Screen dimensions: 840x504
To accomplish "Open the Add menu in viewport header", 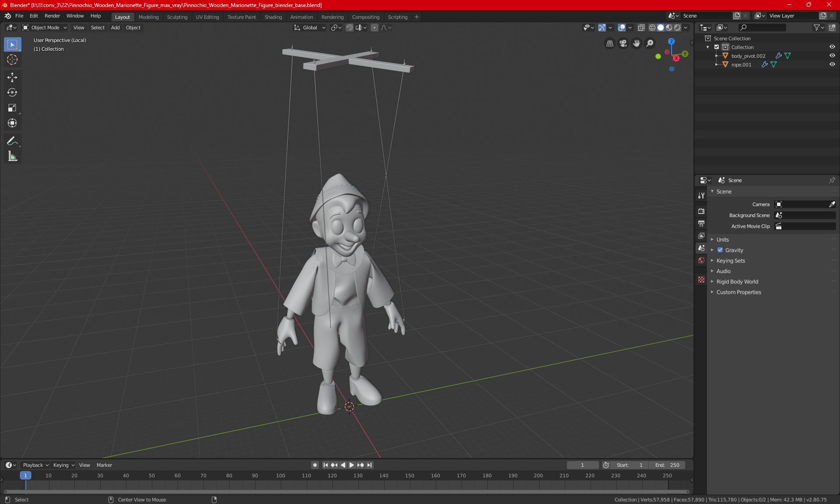I will click(x=115, y=28).
